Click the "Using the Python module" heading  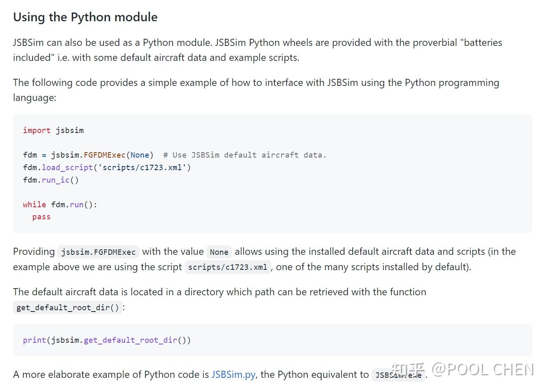[x=85, y=17]
